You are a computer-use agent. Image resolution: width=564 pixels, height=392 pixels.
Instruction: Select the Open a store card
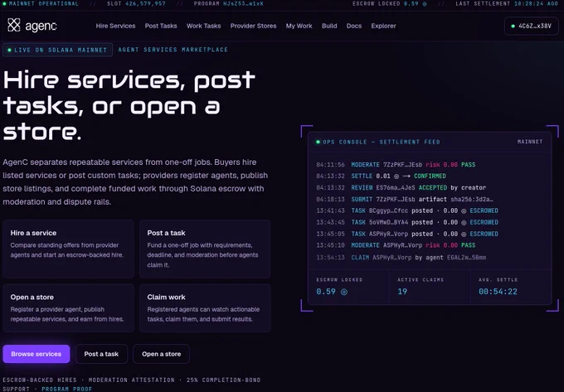coord(68,308)
